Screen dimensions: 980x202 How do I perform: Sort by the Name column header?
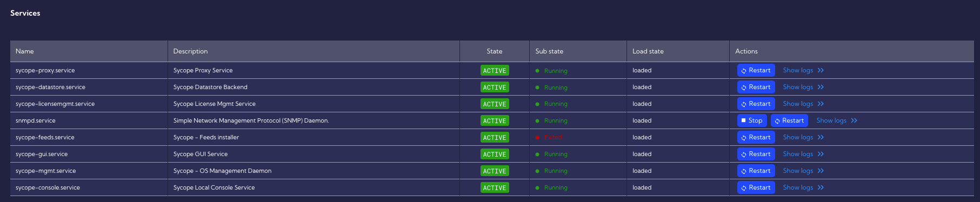click(25, 51)
